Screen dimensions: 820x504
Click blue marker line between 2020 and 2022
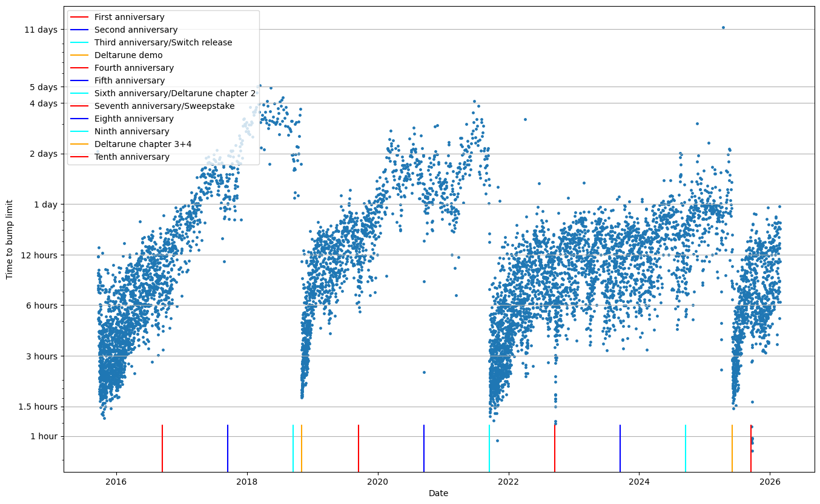coord(424,448)
